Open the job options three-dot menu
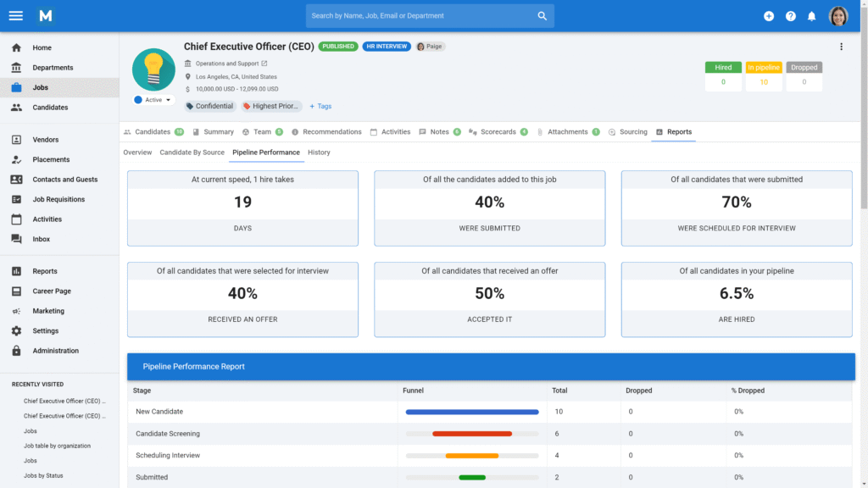This screenshot has height=488, width=868. (x=841, y=47)
